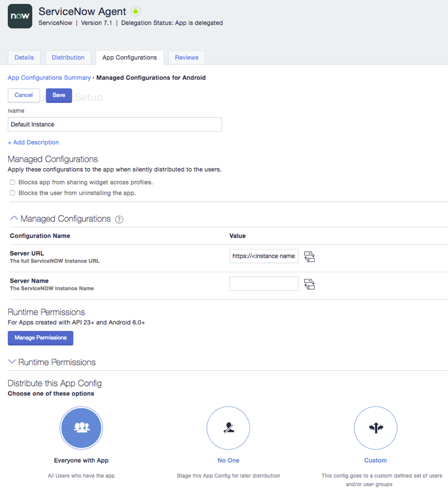Screen dimensions: 448x499
Task: Click the + Add Description link
Action: [34, 143]
